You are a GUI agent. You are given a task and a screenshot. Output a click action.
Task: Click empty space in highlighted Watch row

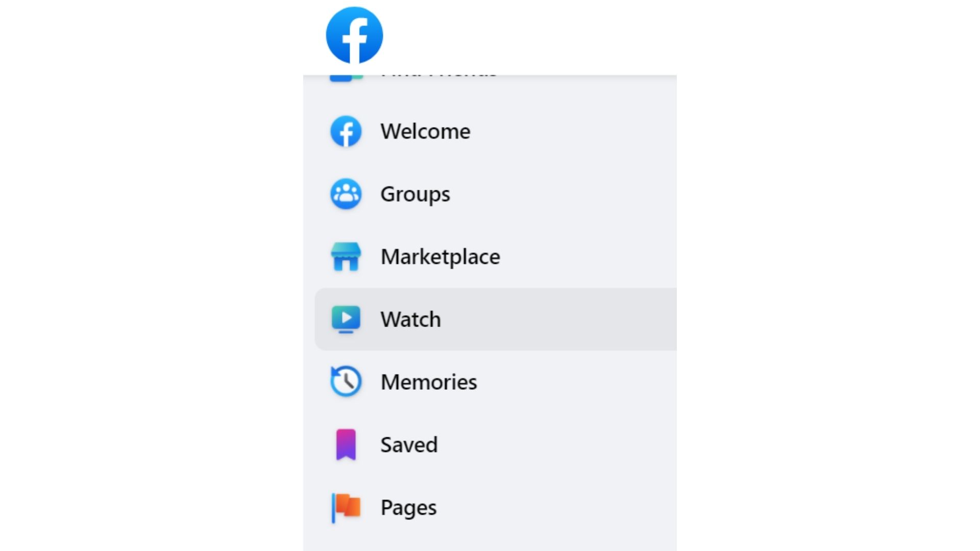pos(561,319)
